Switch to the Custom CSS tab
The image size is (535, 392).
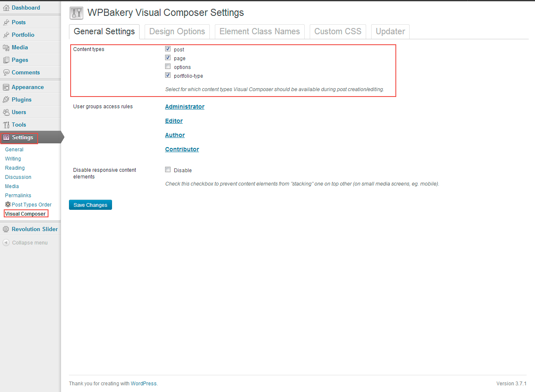coord(338,32)
